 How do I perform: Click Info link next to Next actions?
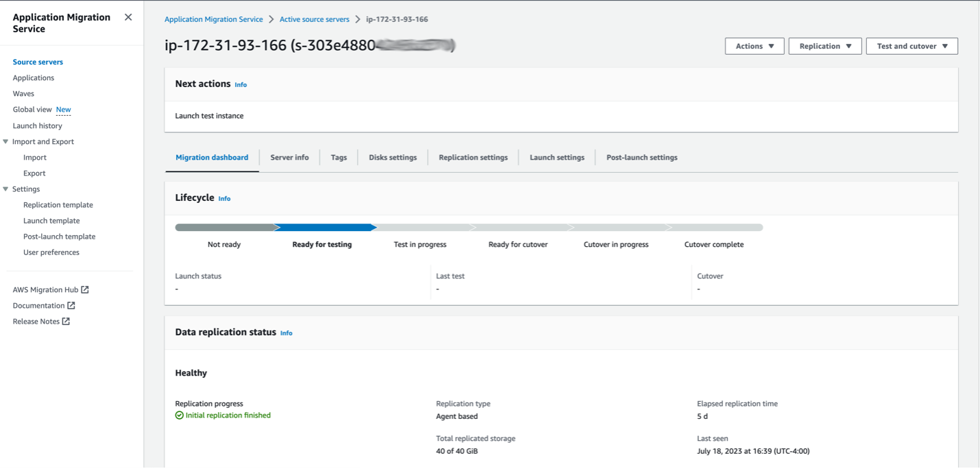point(241,85)
